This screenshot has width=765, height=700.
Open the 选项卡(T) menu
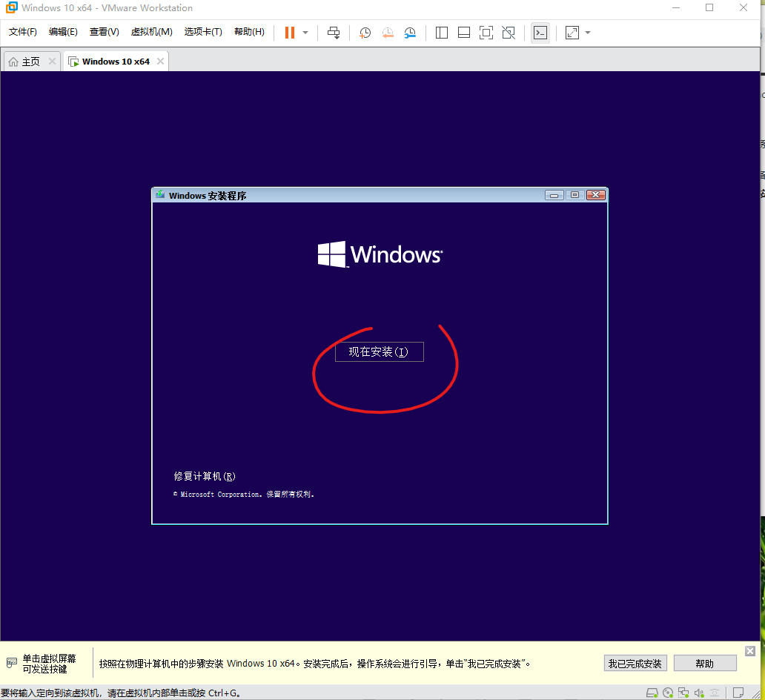tap(203, 32)
